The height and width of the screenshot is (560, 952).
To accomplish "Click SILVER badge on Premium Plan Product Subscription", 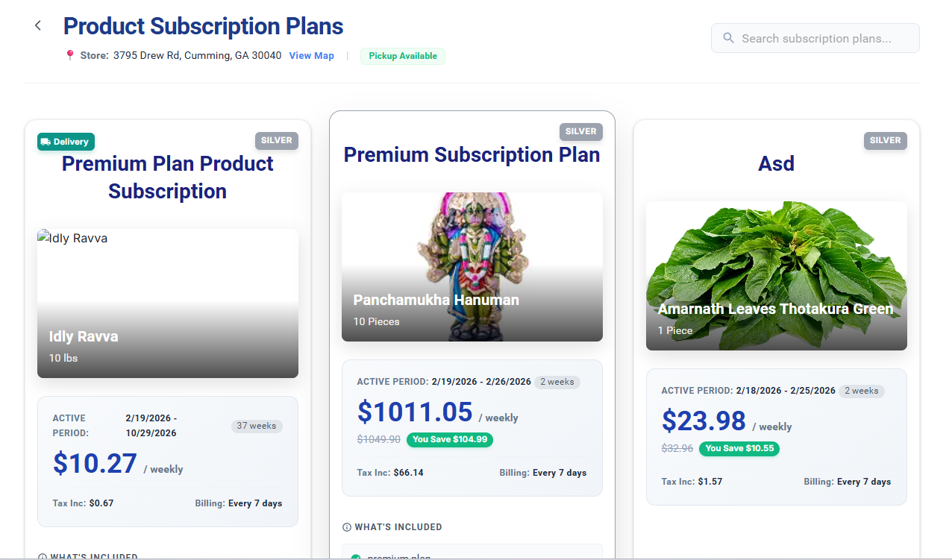I will click(276, 140).
